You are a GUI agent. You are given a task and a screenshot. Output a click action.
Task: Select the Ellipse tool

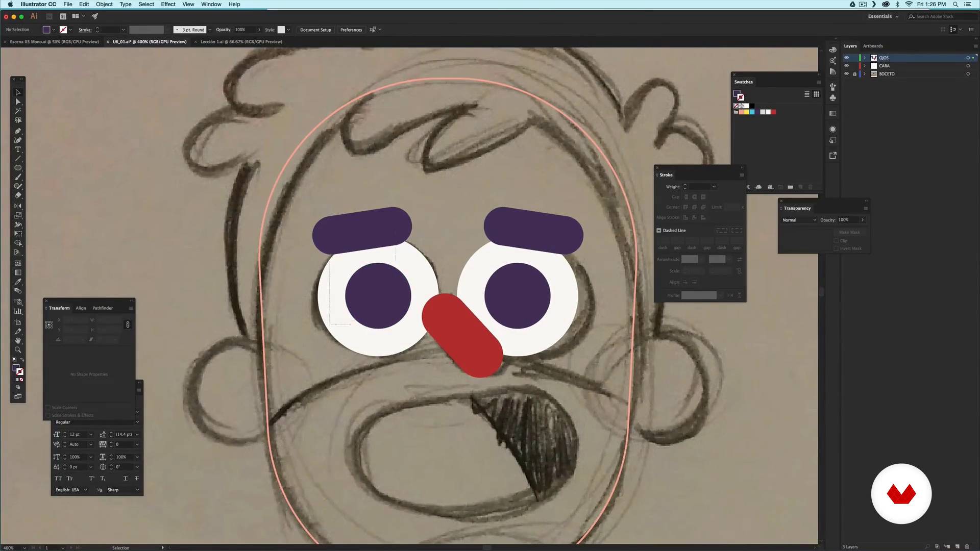(x=18, y=168)
